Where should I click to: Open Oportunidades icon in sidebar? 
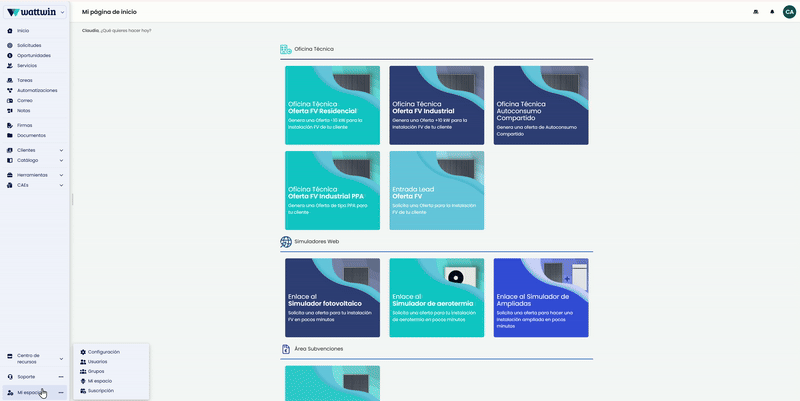pos(10,55)
